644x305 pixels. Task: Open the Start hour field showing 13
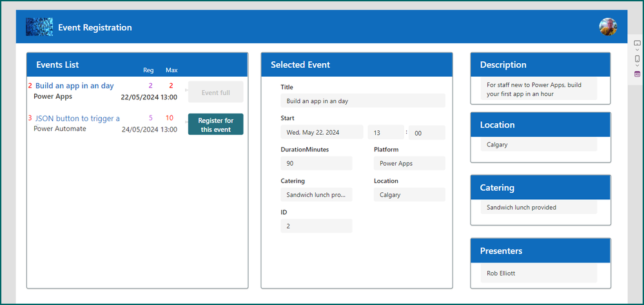point(385,132)
